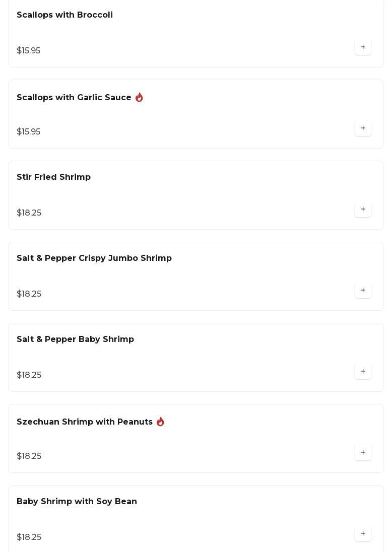Image resolution: width=392 pixels, height=552 pixels.
Task: Add Scallops with Broccoli to order
Action: point(363,47)
